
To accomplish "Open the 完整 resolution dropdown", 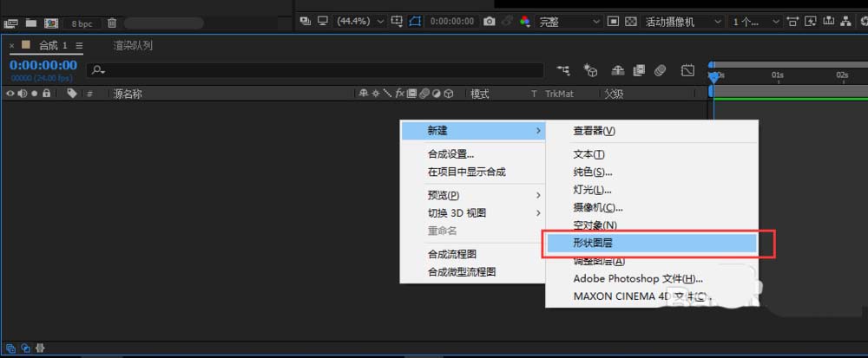I will (x=569, y=22).
